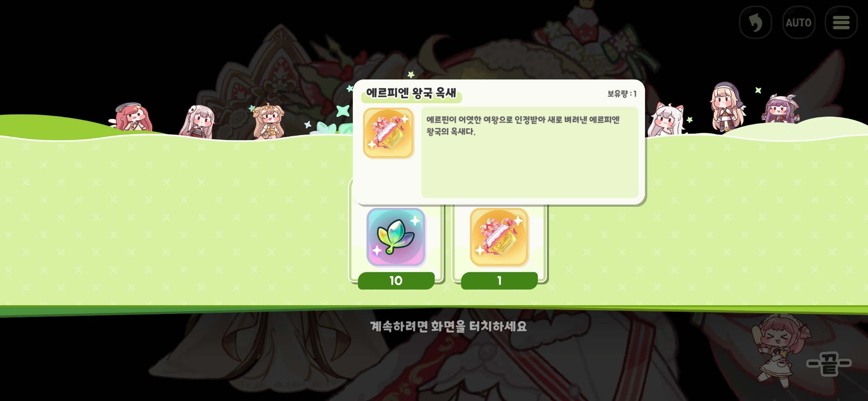This screenshot has height=401, width=868.
Task: Toggle AUTO play mode
Action: click(799, 22)
